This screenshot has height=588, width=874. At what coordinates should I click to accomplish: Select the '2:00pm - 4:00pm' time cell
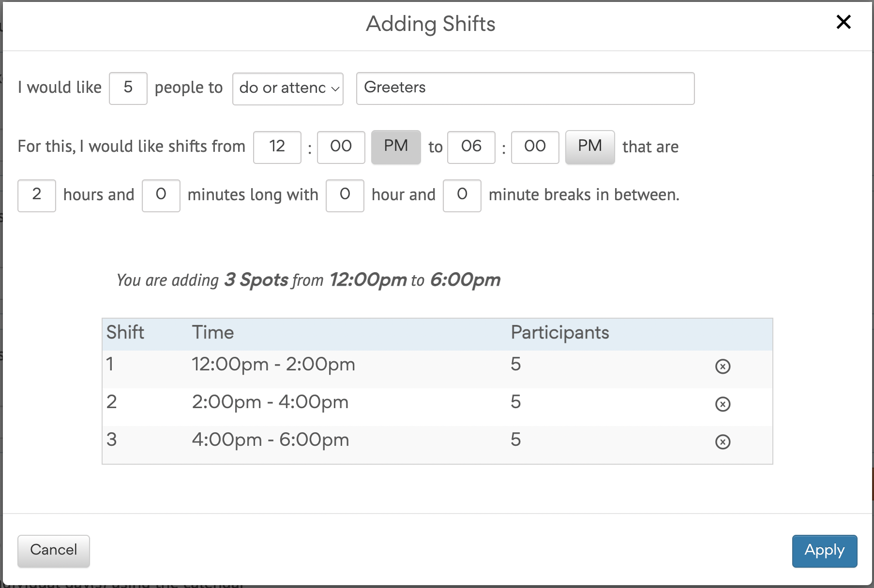point(270,402)
